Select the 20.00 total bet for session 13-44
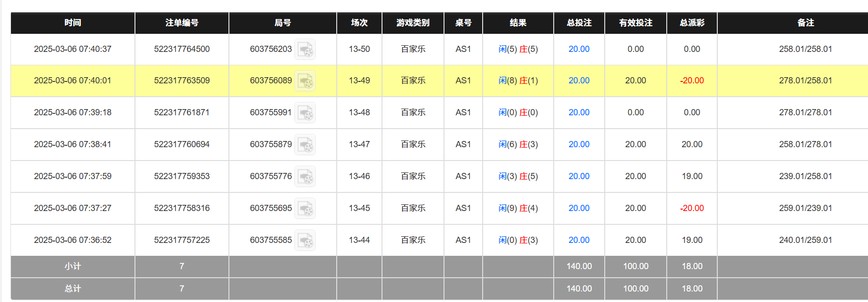The height and width of the screenshot is (302, 868). pyautogui.click(x=579, y=240)
